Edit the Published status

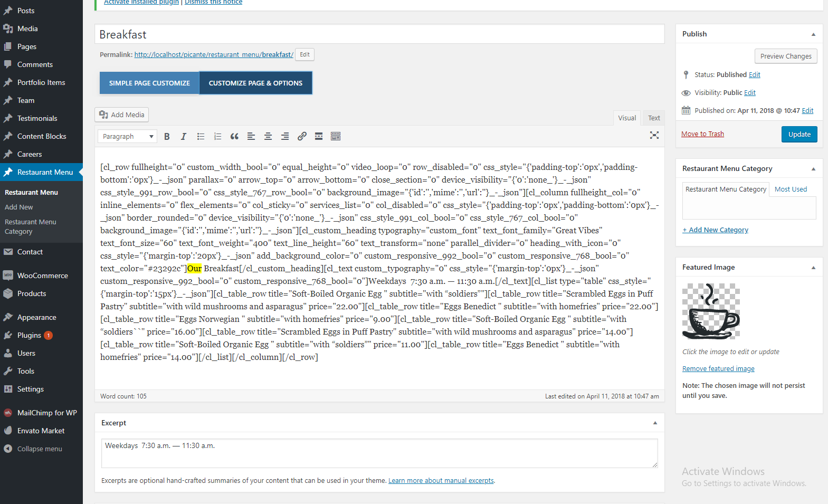pyautogui.click(x=754, y=74)
